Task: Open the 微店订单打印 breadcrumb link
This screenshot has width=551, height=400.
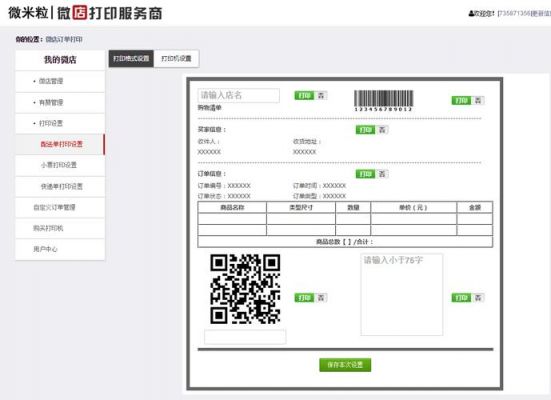Action: click(64, 39)
